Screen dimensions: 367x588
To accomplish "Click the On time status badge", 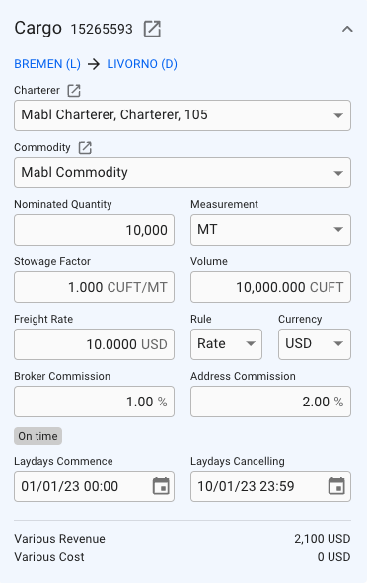I will (x=37, y=436).
